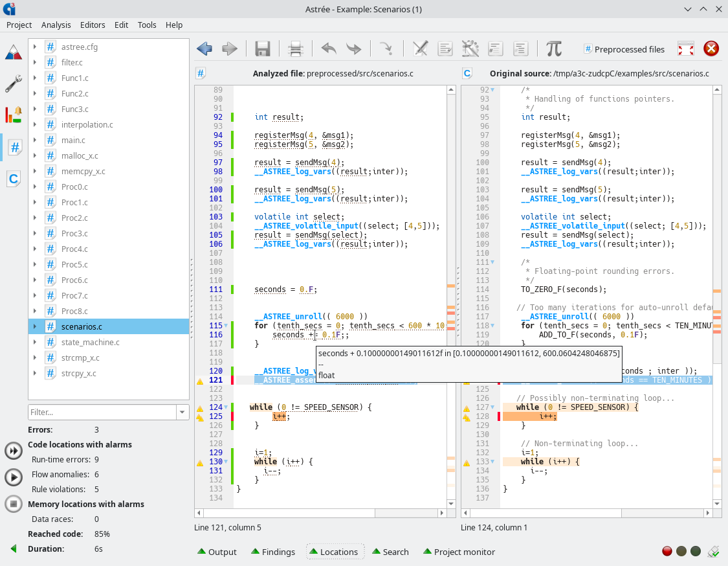Screen dimensions: 728x566
Task: Click the print icon in toolbar
Action: click(295, 49)
